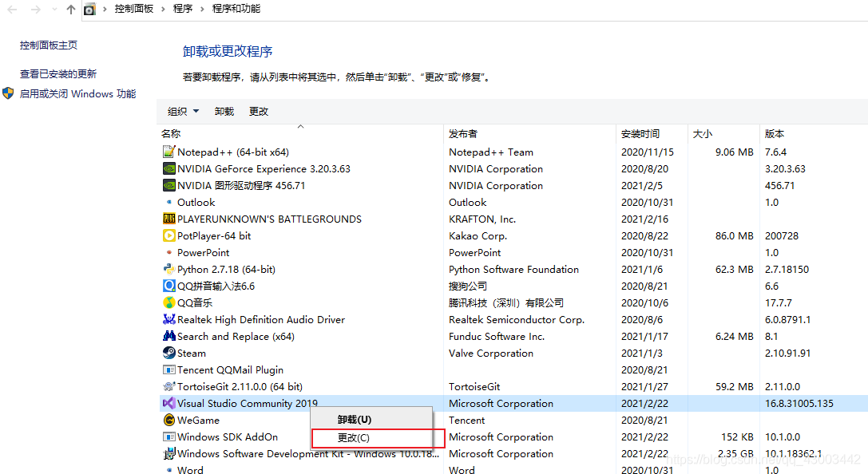Click the Outlook row icon
868x474 pixels.
tap(168, 202)
